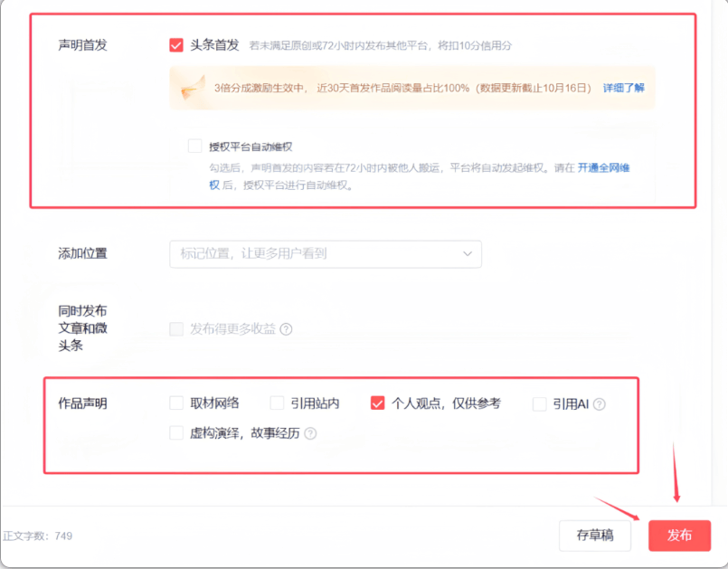Image resolution: width=728 pixels, height=569 pixels.
Task: Click the 存草稿 button
Action: click(594, 536)
